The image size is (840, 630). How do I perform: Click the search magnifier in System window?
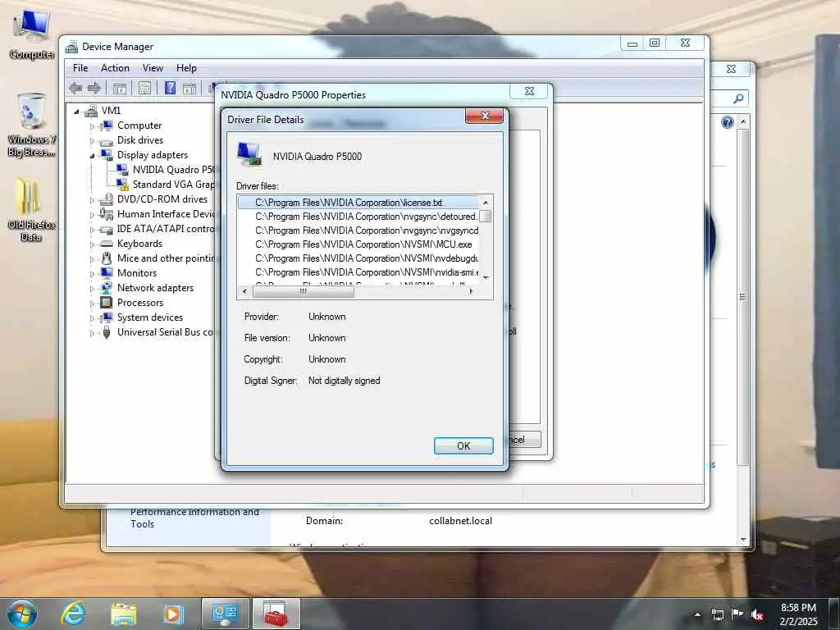(x=738, y=98)
